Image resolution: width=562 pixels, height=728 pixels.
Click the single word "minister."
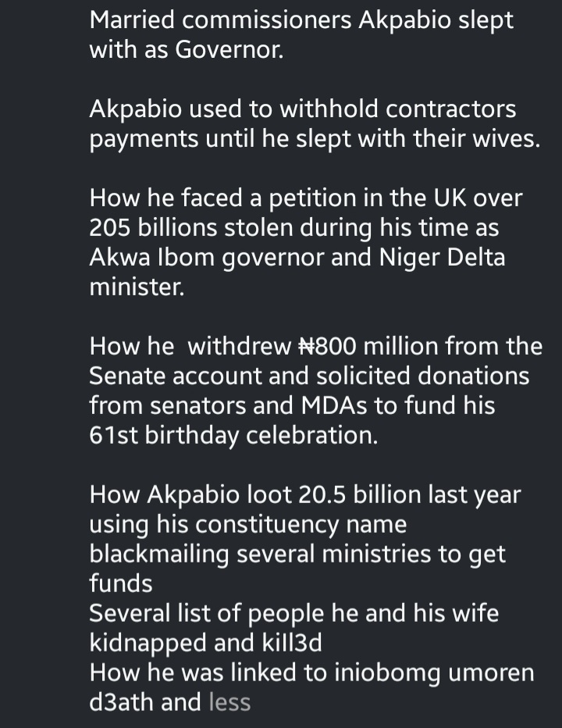(x=137, y=287)
